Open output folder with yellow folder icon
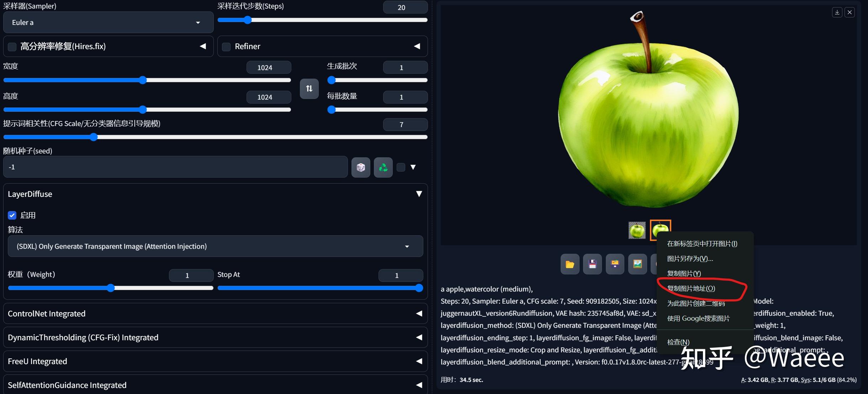Image resolution: width=868 pixels, height=394 pixels. [570, 264]
